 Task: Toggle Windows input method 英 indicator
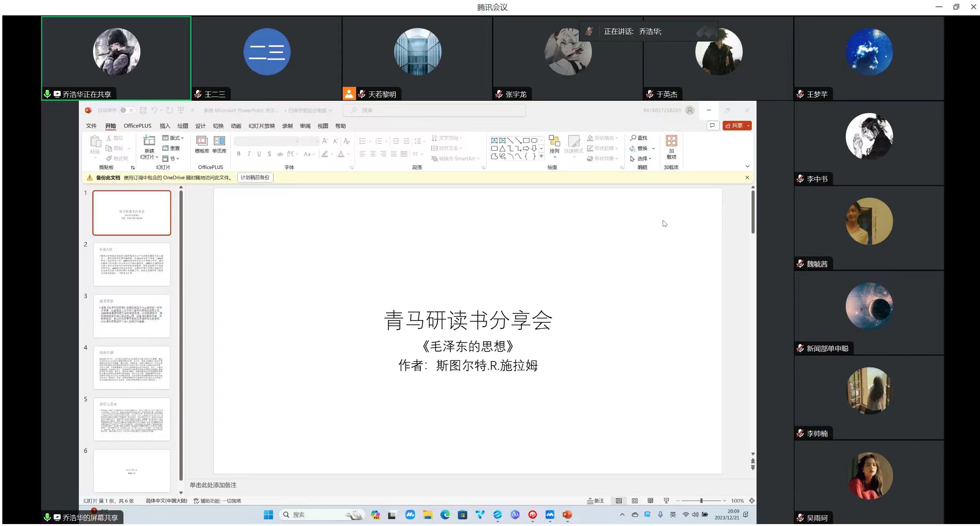(673, 514)
